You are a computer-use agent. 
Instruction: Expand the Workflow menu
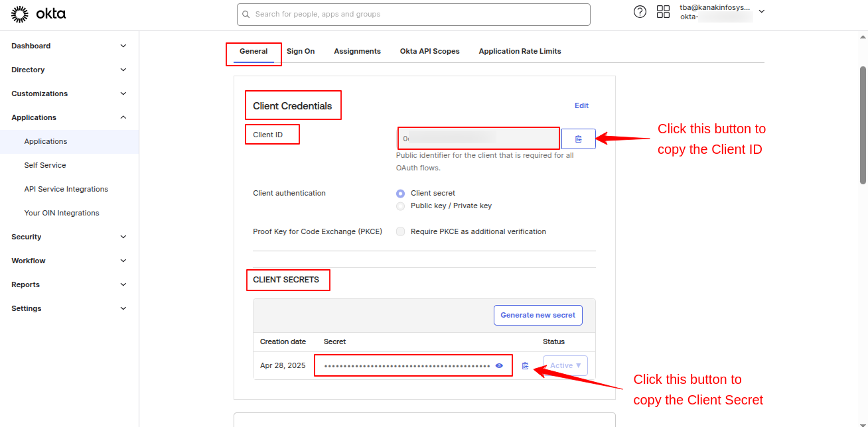(69, 261)
